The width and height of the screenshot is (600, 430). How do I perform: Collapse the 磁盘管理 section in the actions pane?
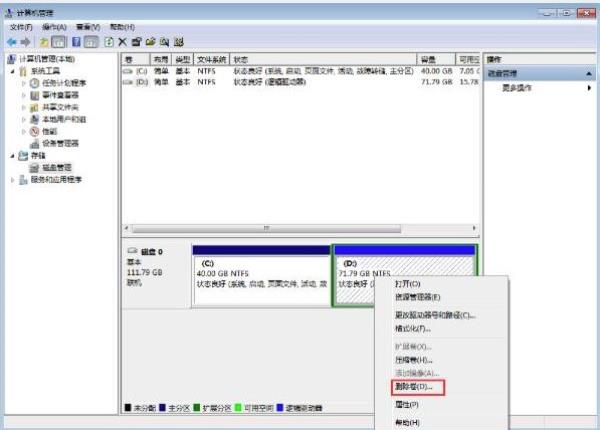tap(589, 73)
